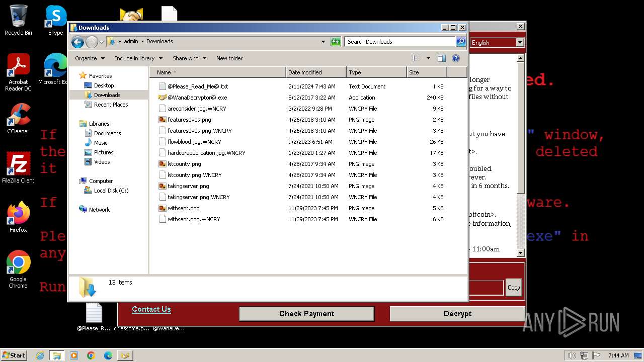
Task: Select featuresdvds.png.WNCRY file
Action: (x=199, y=131)
